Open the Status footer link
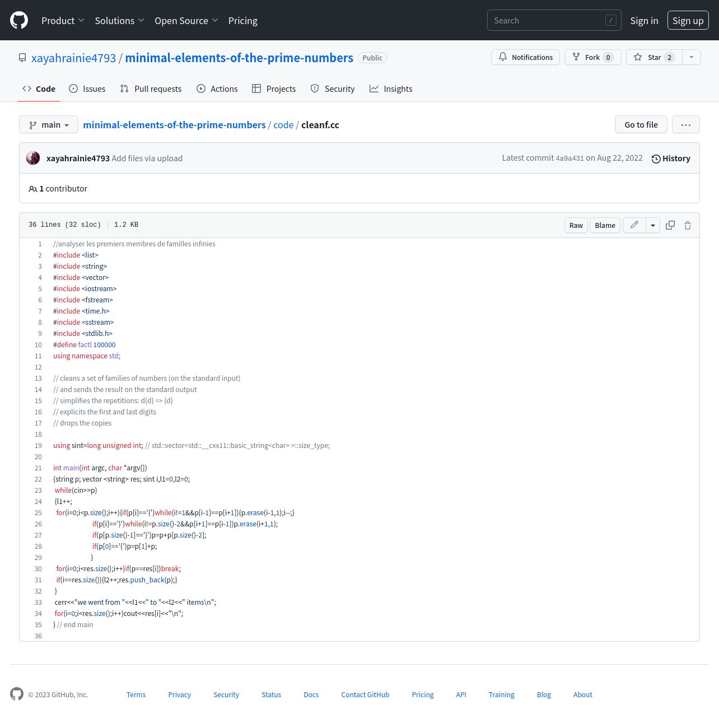Image resolution: width=719 pixels, height=728 pixels. pyautogui.click(x=272, y=694)
